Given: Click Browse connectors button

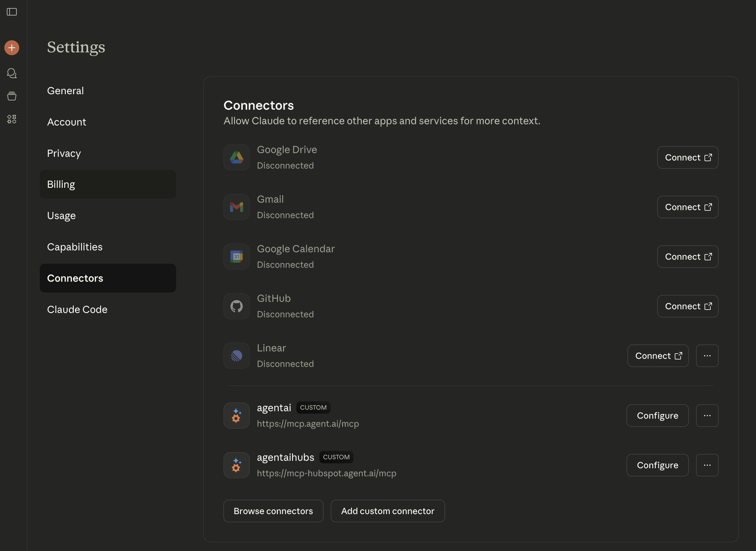Looking at the screenshot, I should click(273, 511).
